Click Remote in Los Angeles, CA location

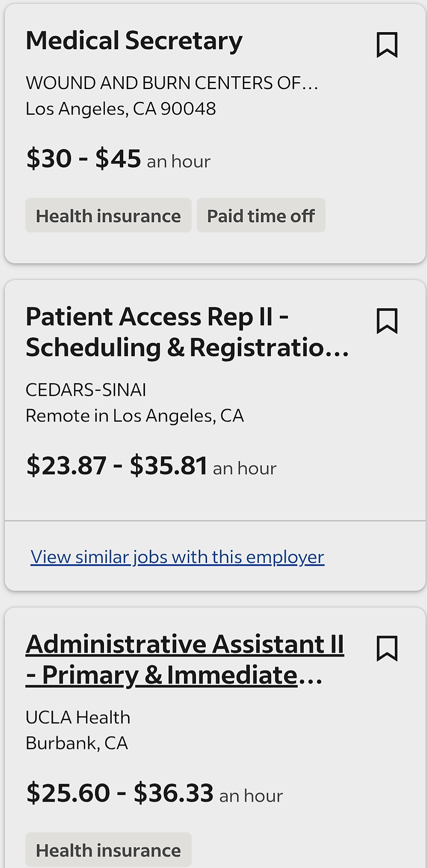[135, 416]
